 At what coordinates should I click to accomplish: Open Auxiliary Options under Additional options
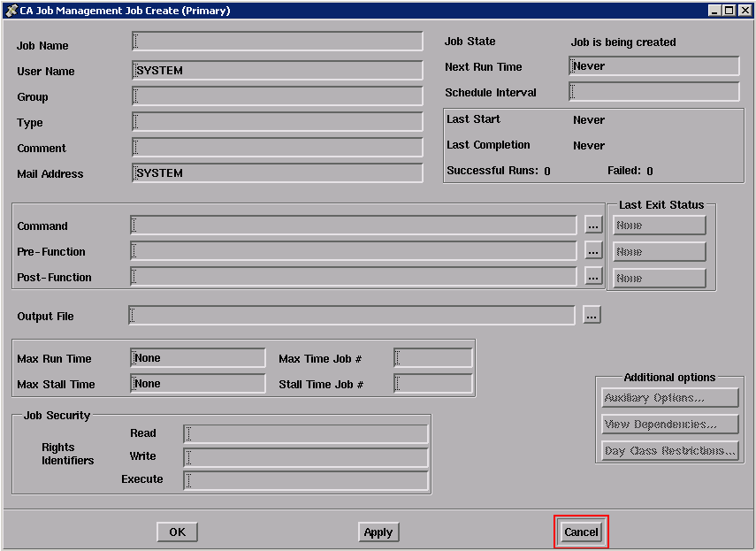click(x=669, y=397)
